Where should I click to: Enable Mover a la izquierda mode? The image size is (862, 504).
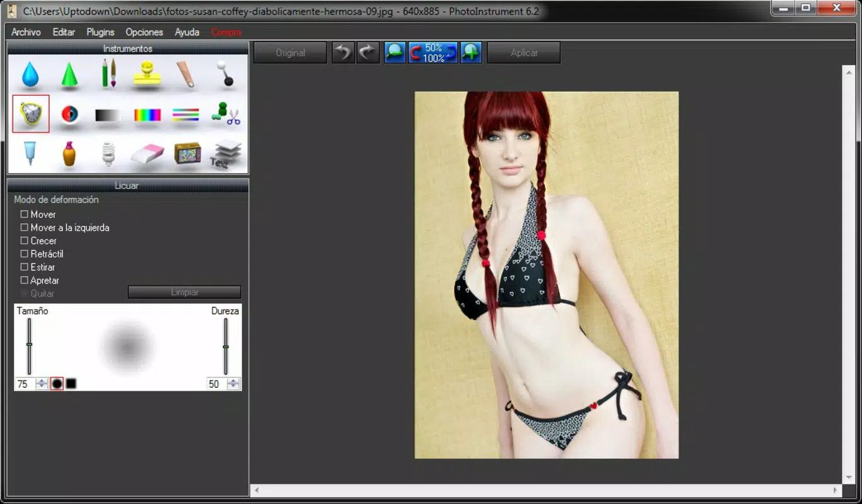point(25,227)
